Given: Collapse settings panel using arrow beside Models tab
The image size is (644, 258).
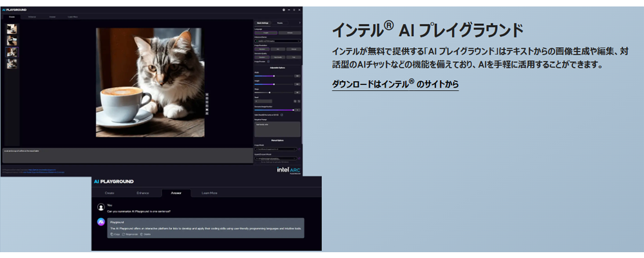Looking at the screenshot, I should click(300, 23).
